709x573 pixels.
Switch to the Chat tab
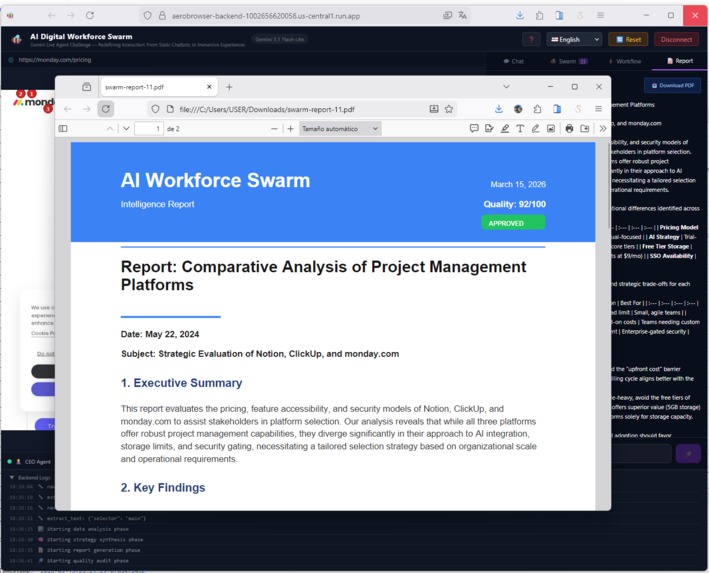point(513,61)
